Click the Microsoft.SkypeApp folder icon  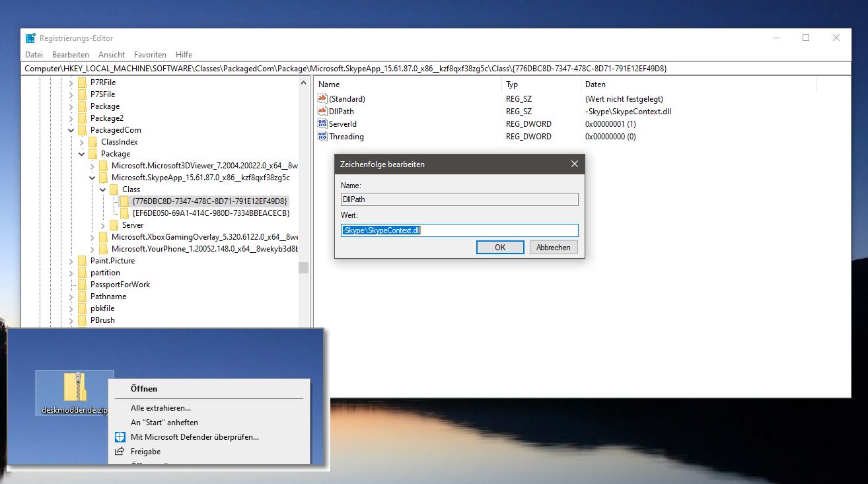click(103, 178)
